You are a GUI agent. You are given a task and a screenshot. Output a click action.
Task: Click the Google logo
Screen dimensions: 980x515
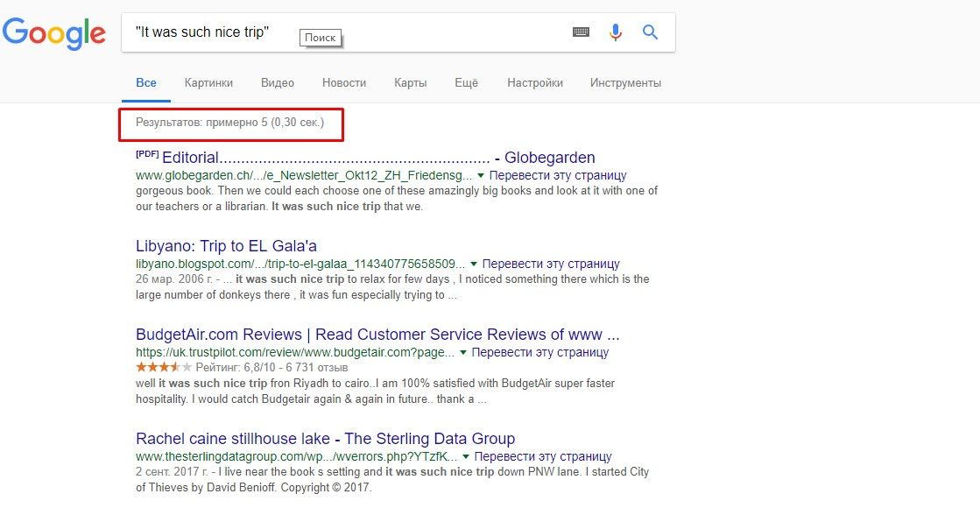pos(53,33)
